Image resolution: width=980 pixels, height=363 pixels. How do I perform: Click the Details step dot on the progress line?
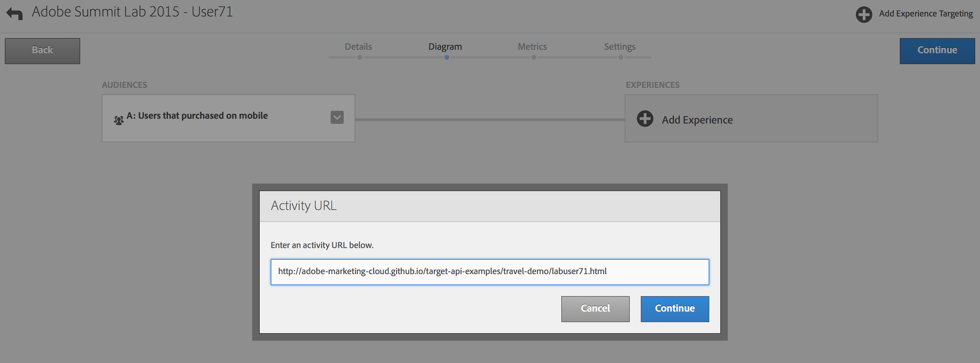coord(359,58)
